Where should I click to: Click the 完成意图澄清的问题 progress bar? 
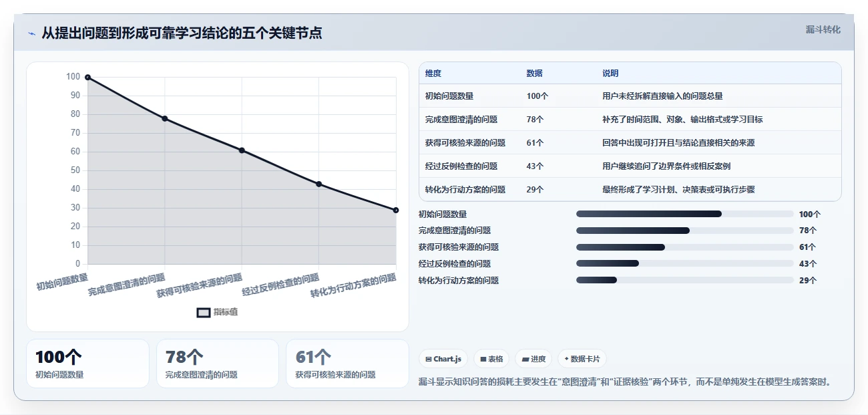[684, 231]
